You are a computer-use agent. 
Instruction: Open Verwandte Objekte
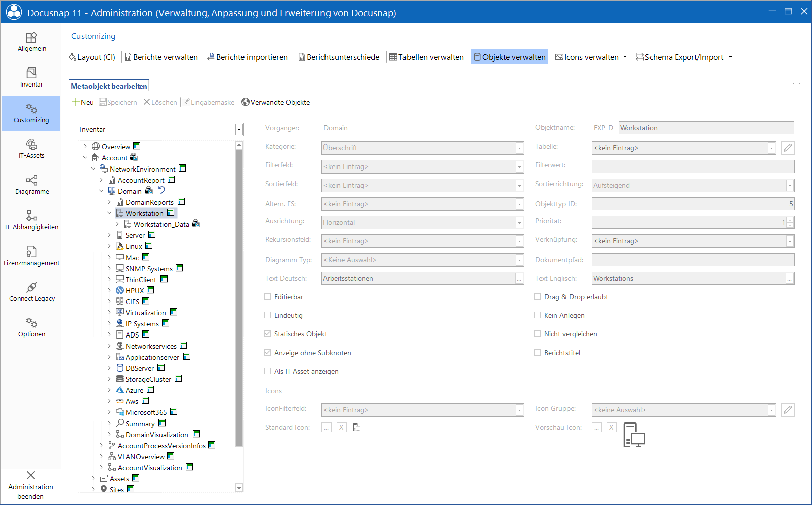pyautogui.click(x=276, y=102)
